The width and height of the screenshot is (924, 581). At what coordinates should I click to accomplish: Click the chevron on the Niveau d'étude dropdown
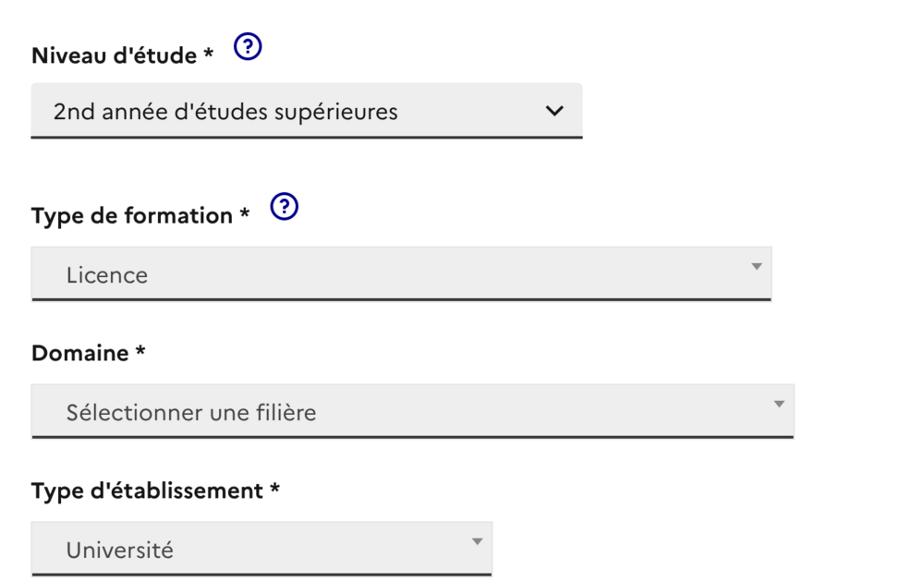click(554, 111)
